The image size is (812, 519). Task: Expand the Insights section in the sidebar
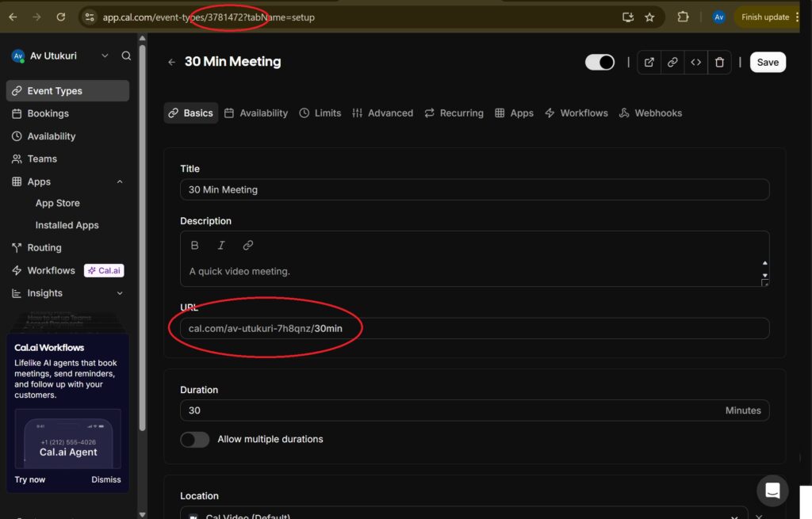[x=120, y=293]
